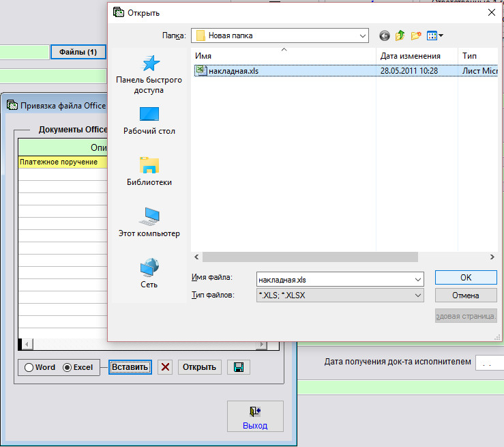
Task: Expand the Тип файлов dropdown
Action: pos(417,295)
